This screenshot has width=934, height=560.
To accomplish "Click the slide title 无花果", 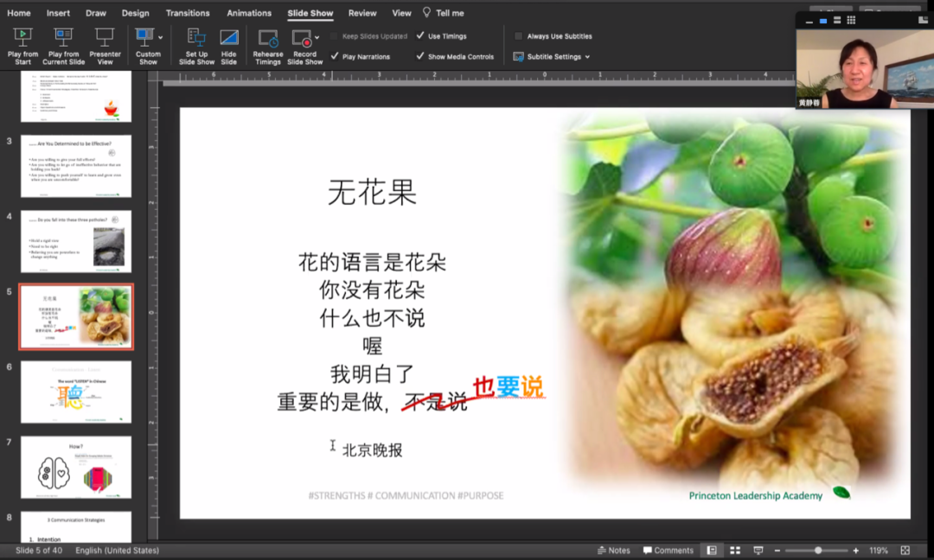I will 372,192.
